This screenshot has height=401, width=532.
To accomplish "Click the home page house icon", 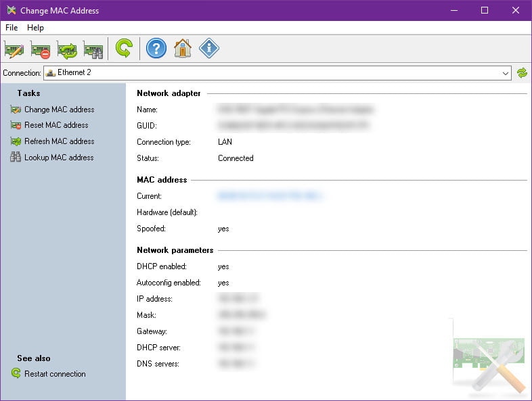I will [x=183, y=49].
